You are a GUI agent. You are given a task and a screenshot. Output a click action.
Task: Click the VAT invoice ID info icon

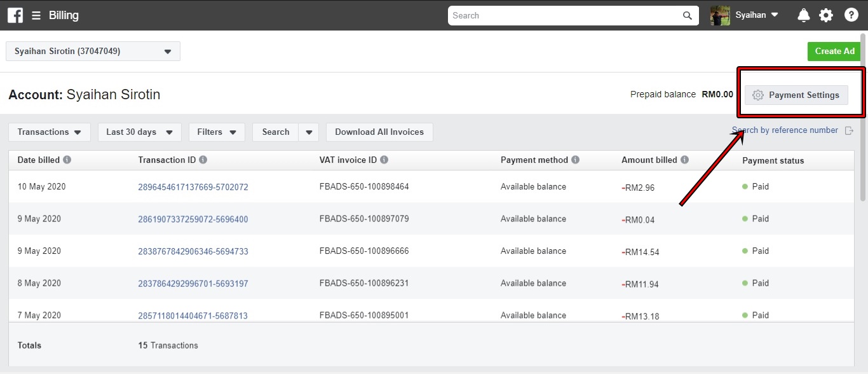(384, 160)
